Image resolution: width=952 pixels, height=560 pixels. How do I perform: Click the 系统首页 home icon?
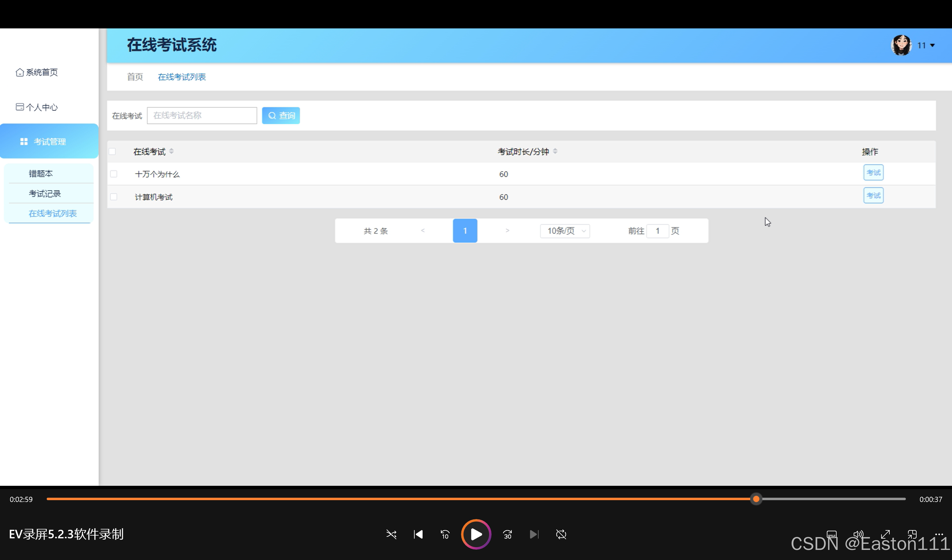coord(20,72)
